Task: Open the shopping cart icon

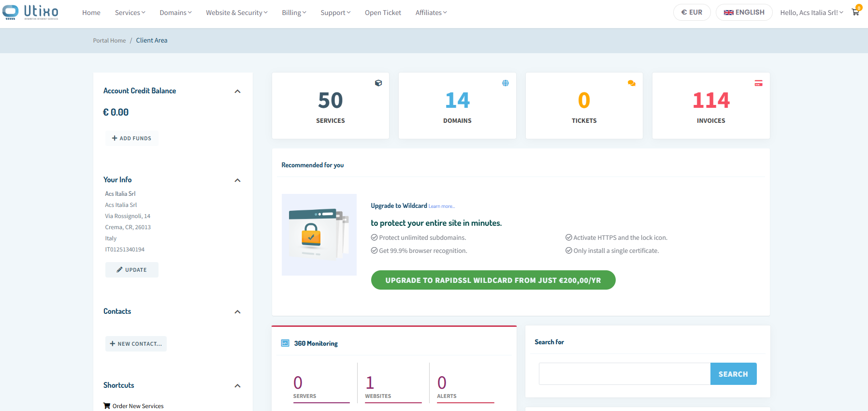Action: 855,13
